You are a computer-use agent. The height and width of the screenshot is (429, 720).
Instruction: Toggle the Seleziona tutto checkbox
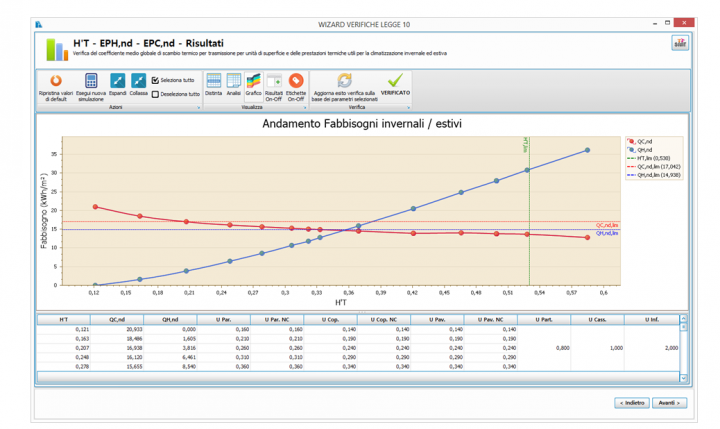point(155,80)
